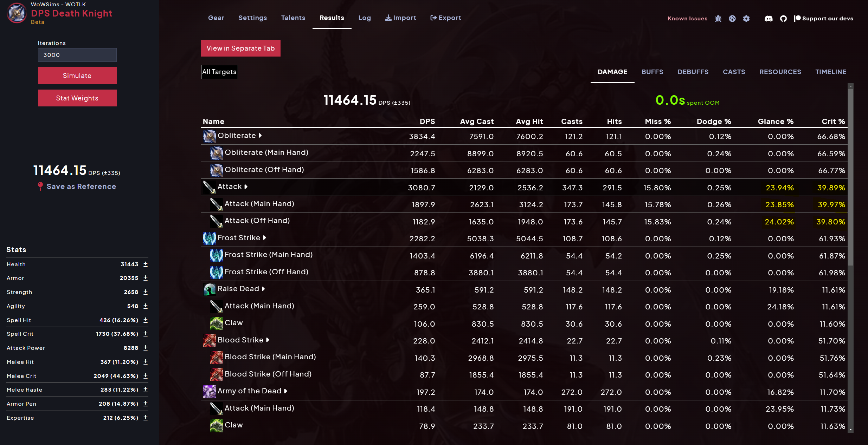Screen dimensions: 868x445
Task: Click the Raise Dead ability icon
Action: coord(209,289)
